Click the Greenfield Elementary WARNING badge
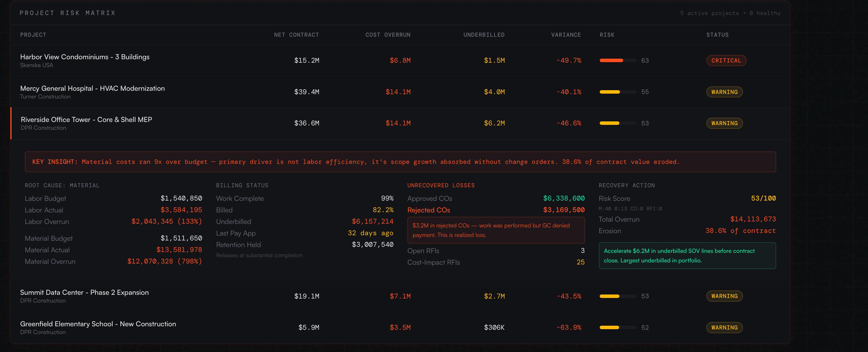The image size is (868, 352). coord(724,327)
